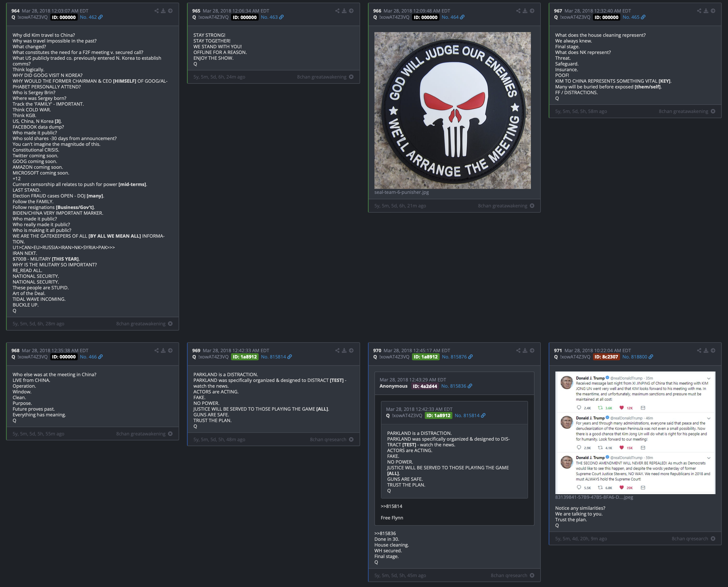Download post 967 using the download icon
The image size is (728, 587).
click(x=706, y=11)
